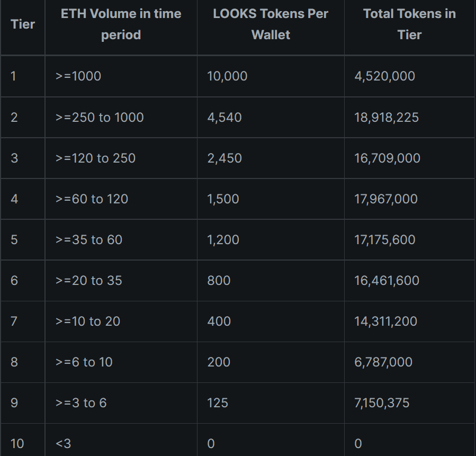Select the 7,150,375 total tokens cell
The image size is (476, 456).
[x=382, y=403]
